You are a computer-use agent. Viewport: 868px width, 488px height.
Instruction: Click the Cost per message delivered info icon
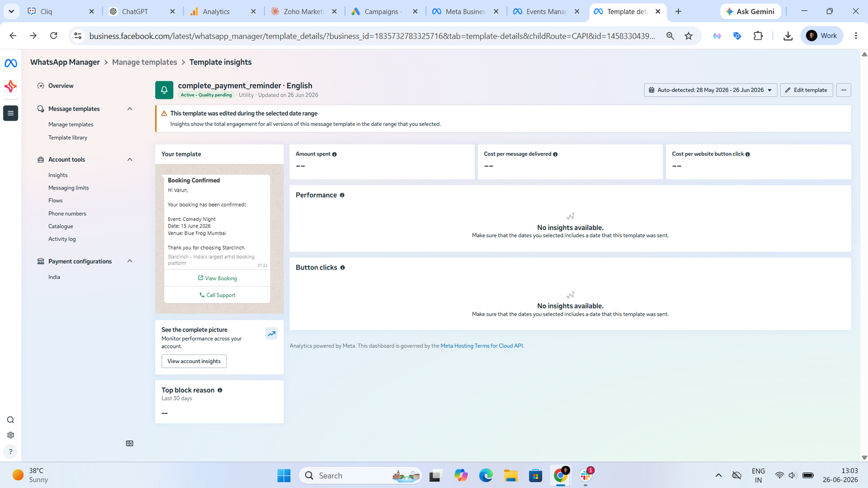(x=555, y=155)
